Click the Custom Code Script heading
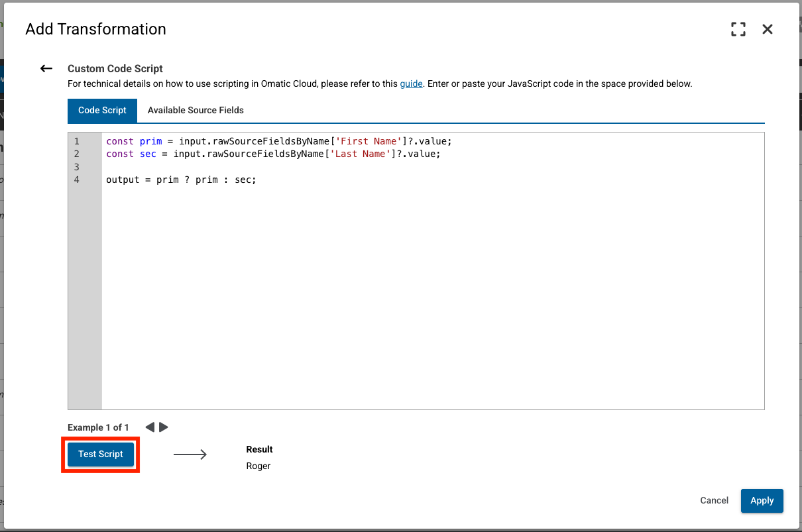 click(115, 68)
